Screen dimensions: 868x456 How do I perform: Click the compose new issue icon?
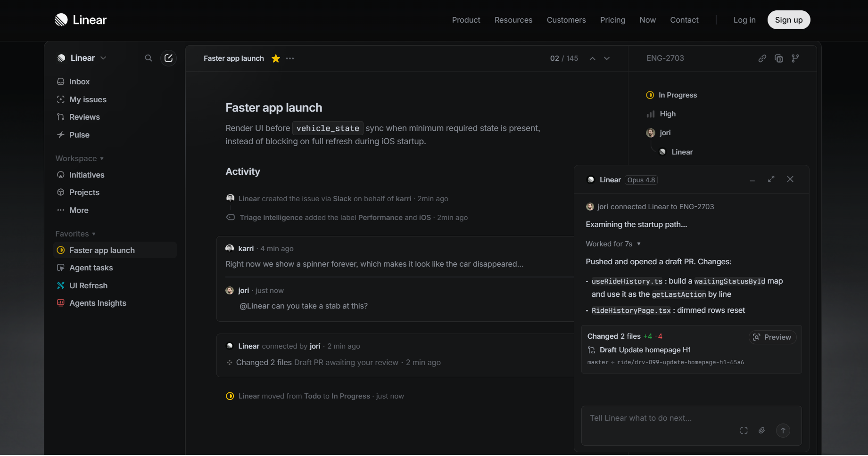[x=168, y=58]
